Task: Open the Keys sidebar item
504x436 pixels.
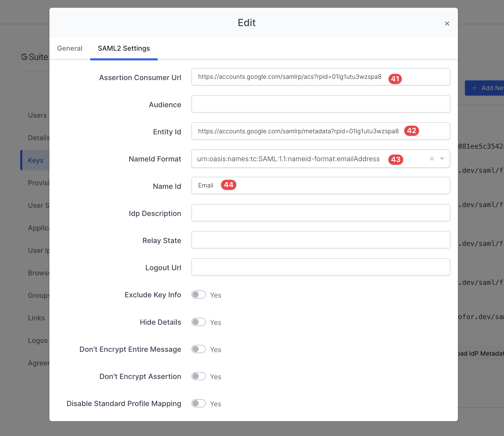Action: (x=36, y=160)
